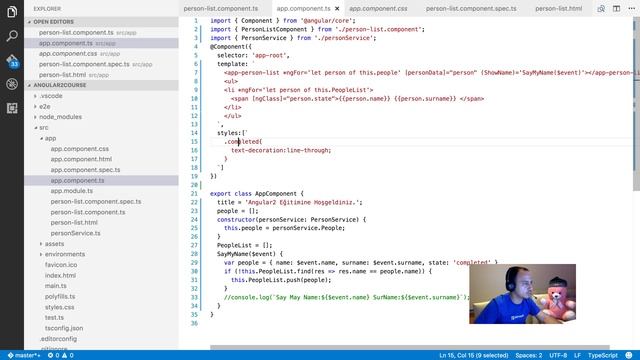Open the Search view icon
The height and width of the screenshot is (360, 640).
pos(12,36)
